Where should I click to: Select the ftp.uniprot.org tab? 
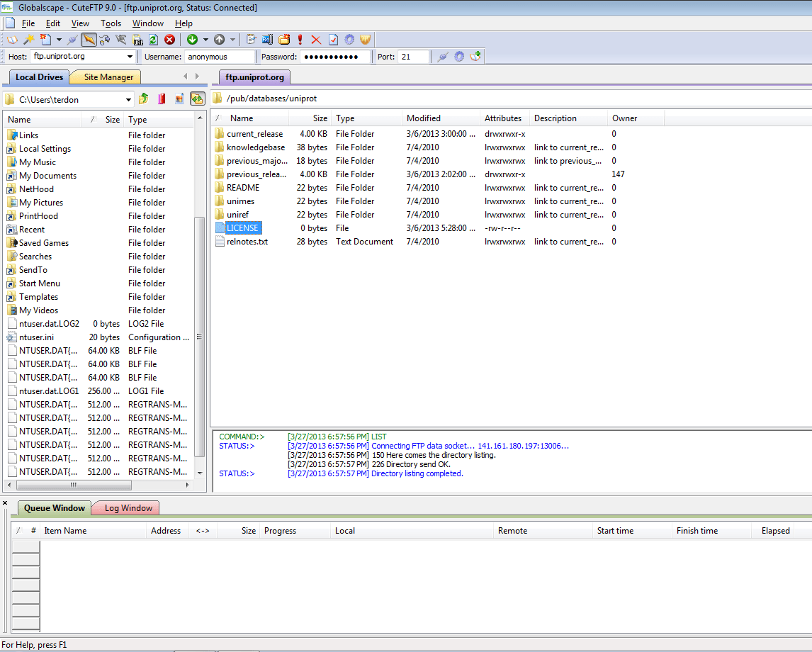point(255,77)
